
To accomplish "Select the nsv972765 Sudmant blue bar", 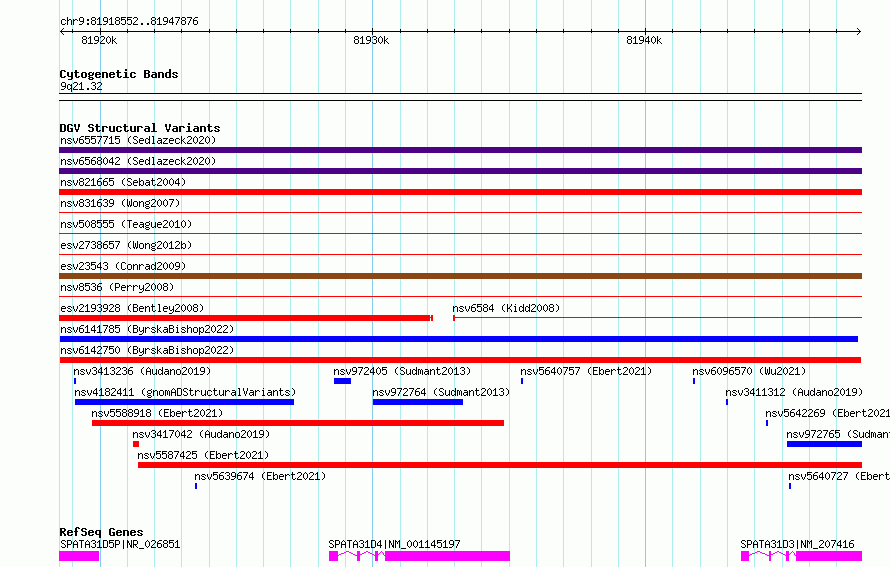I will [824, 444].
